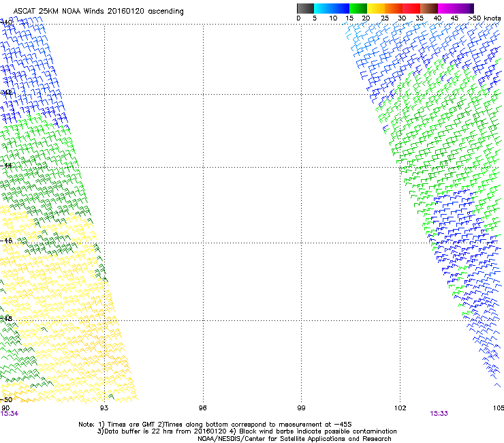Click the latitude label '-46'
The image size is (504, 443).
[x=6, y=241]
